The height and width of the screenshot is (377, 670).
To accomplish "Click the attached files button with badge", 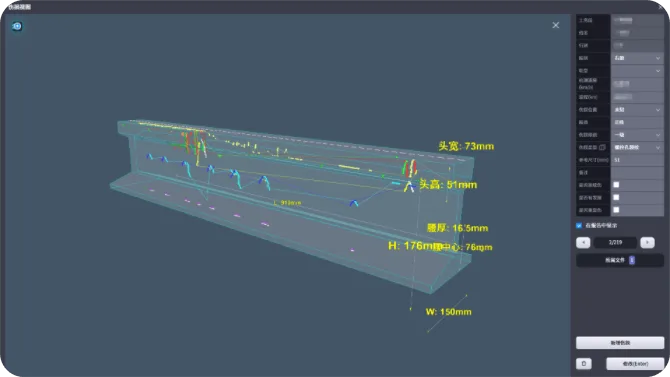I will pyautogui.click(x=620, y=260).
